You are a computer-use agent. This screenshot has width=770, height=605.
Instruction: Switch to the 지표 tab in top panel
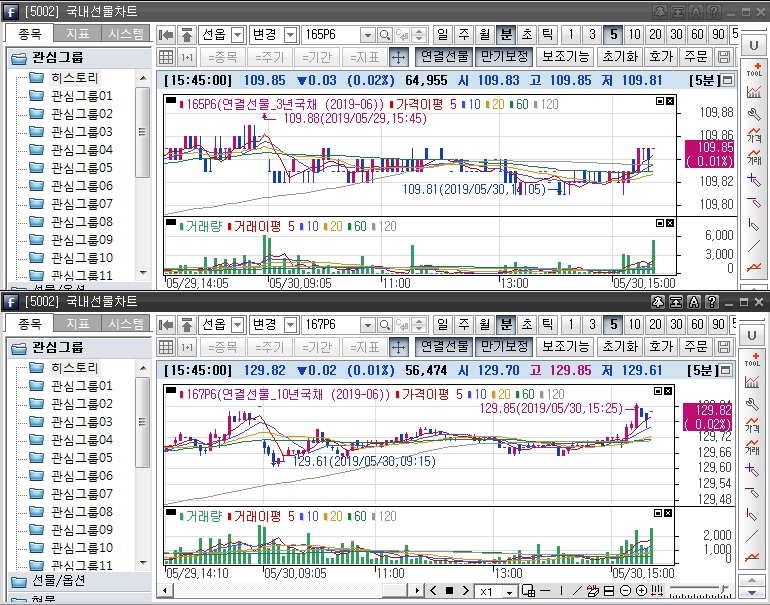78,34
